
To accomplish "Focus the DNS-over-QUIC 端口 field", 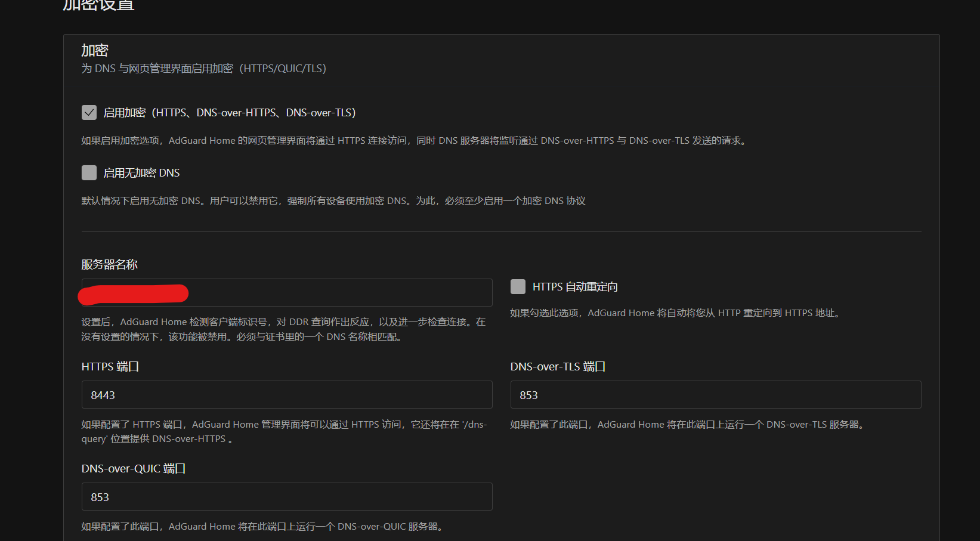I will [287, 497].
